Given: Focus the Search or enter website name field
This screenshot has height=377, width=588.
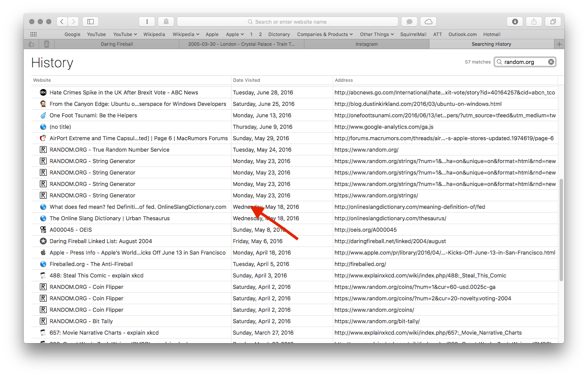Looking at the screenshot, I should [287, 22].
